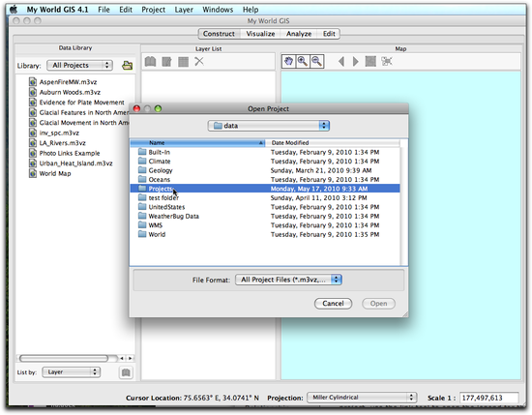
Task: Switch to the Construct tab
Action: [x=219, y=34]
